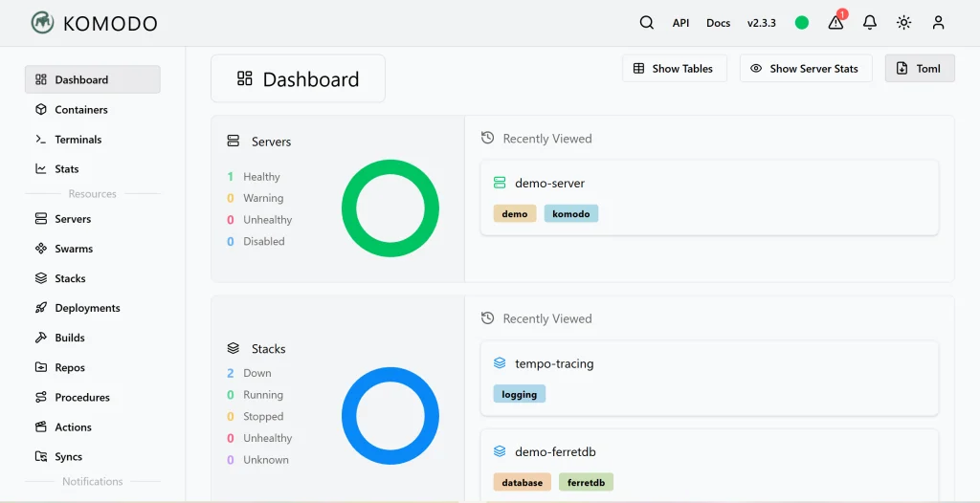
Task: Open the user profile icon
Action: coord(938,23)
